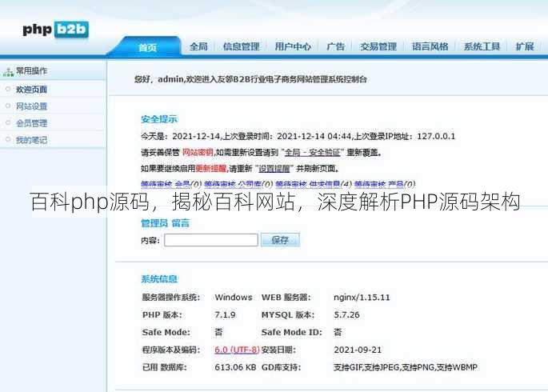Open the 等待审核 会员 link

click(166, 184)
